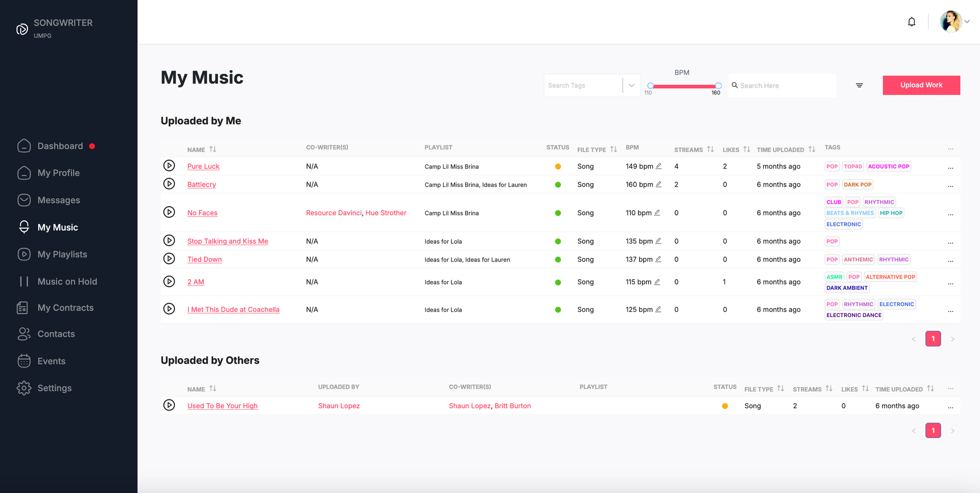
Task: Edit BPM pencil for 2 AM
Action: pos(657,282)
